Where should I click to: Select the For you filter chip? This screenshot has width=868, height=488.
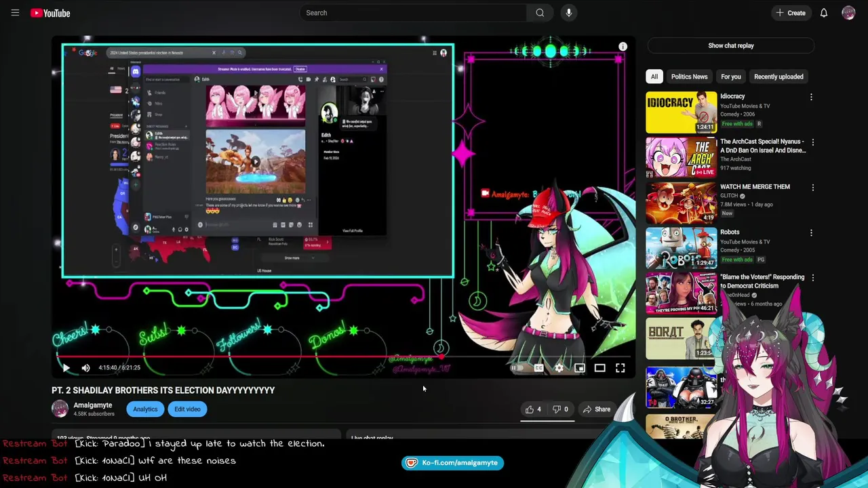coord(730,77)
